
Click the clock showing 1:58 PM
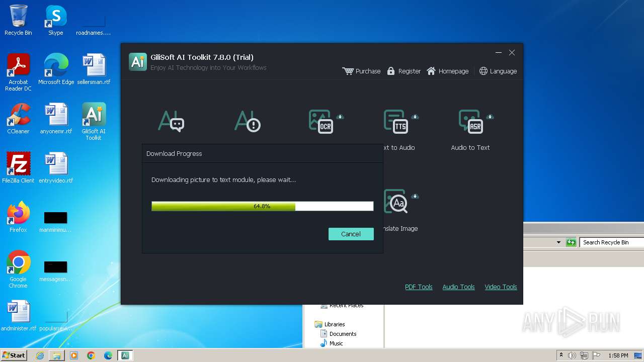tap(618, 355)
